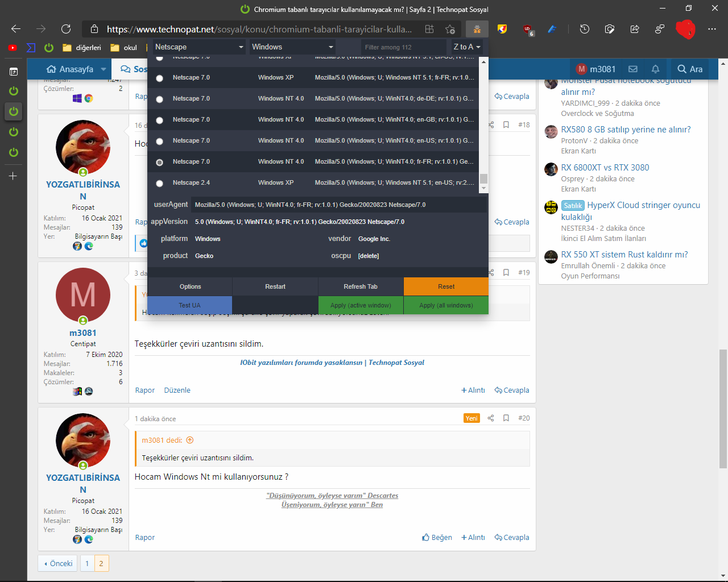728x582 pixels.
Task: Select Netscape 7.0 WinNT4.0 fr-FR radio
Action: [x=160, y=163]
